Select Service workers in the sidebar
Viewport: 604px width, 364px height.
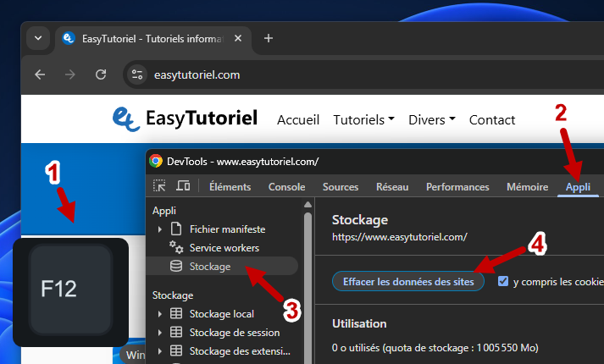point(224,248)
